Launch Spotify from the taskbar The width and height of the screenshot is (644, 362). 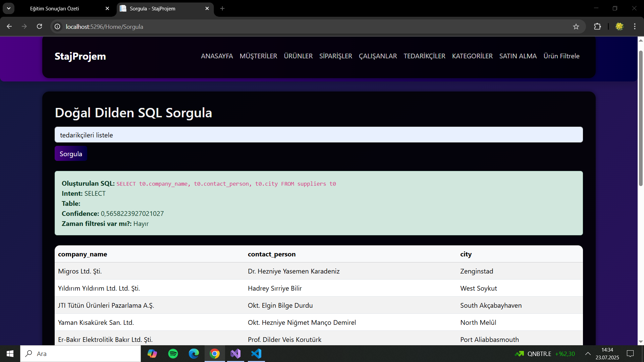[x=173, y=354]
